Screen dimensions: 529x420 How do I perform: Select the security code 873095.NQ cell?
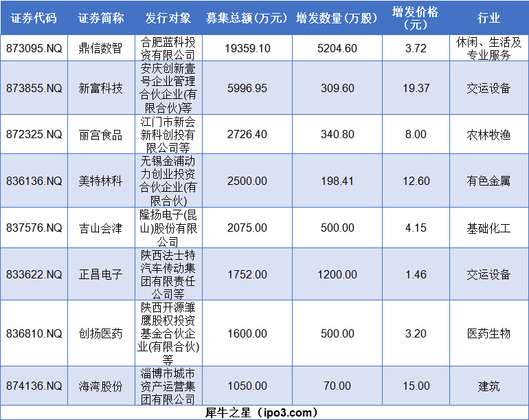coord(34,49)
